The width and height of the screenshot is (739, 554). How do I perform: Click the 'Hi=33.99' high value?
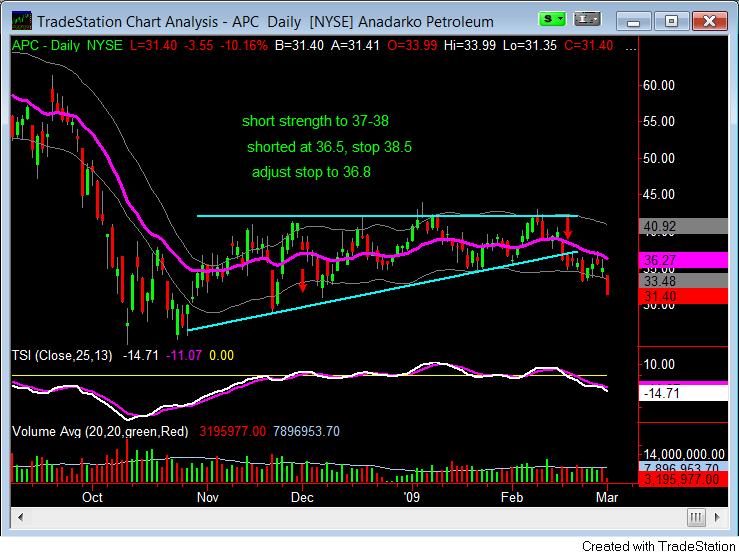tap(469, 46)
